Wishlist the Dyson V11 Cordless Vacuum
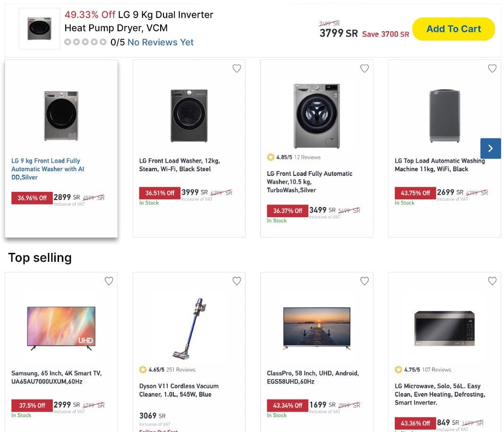This screenshot has height=432, width=504. tap(237, 281)
